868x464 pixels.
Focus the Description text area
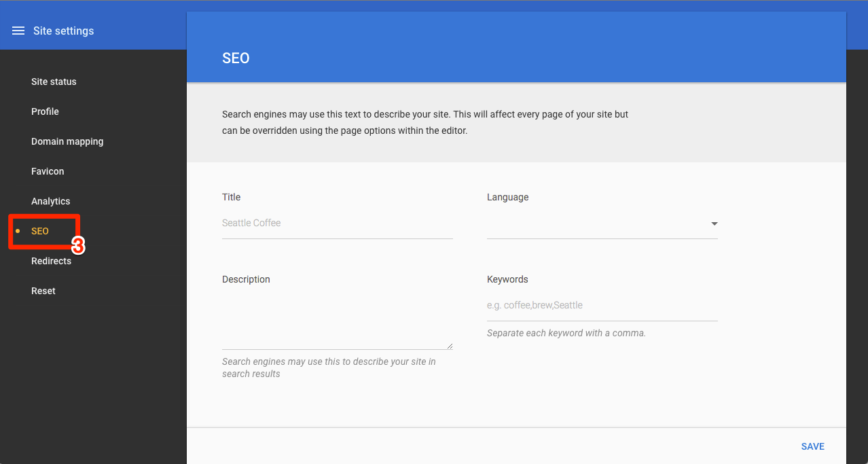(x=337, y=322)
